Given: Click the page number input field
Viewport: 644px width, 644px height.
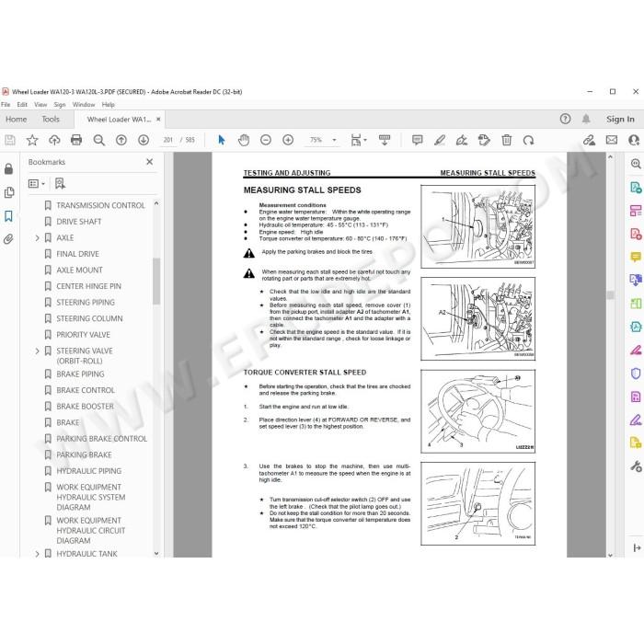Looking at the screenshot, I should 168,140.
